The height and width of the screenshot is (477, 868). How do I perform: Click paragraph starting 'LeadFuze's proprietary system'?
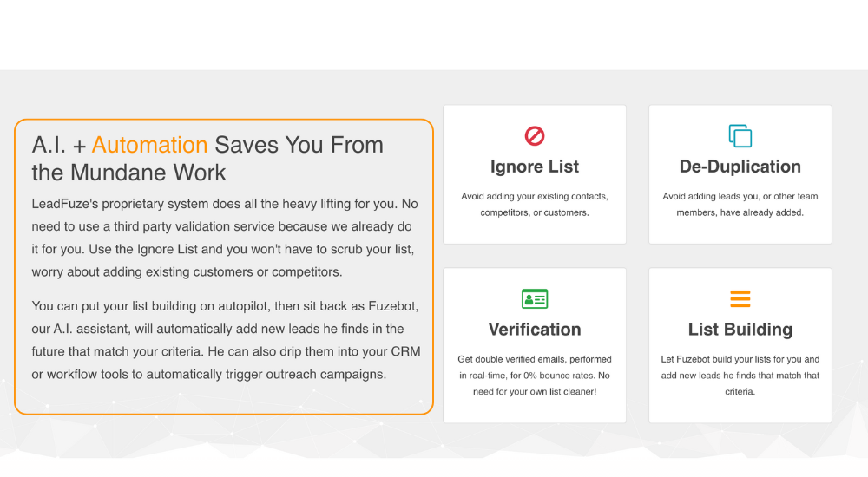coord(225,238)
